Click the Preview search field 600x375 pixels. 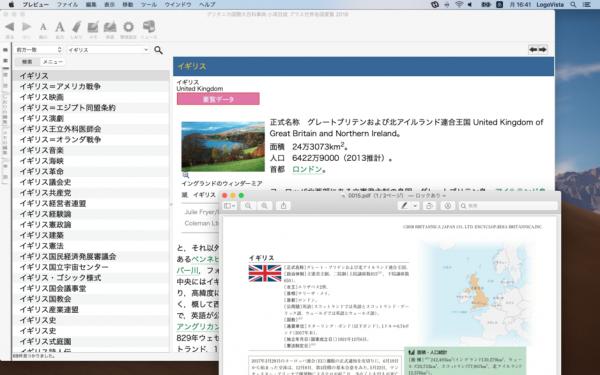508,206
